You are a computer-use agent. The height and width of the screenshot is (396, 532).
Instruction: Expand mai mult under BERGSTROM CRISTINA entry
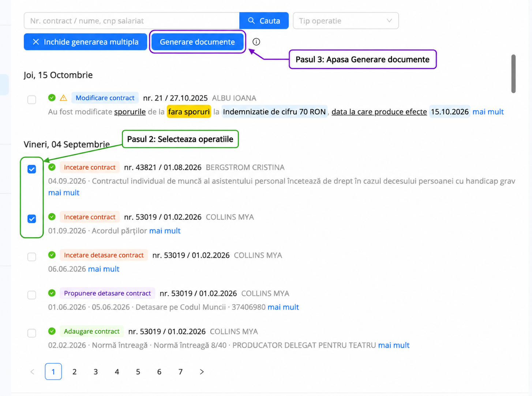64,193
